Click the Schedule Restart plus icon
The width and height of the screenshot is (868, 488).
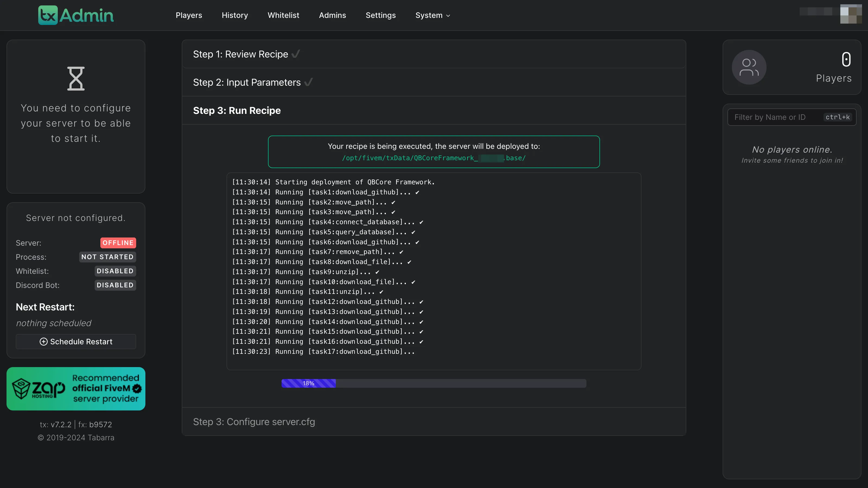[x=43, y=341]
